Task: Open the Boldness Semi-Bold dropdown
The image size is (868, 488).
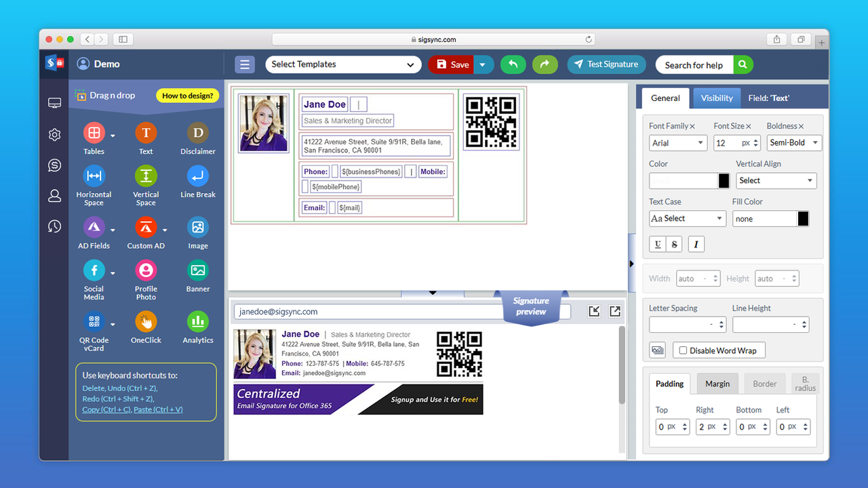Action: point(794,143)
